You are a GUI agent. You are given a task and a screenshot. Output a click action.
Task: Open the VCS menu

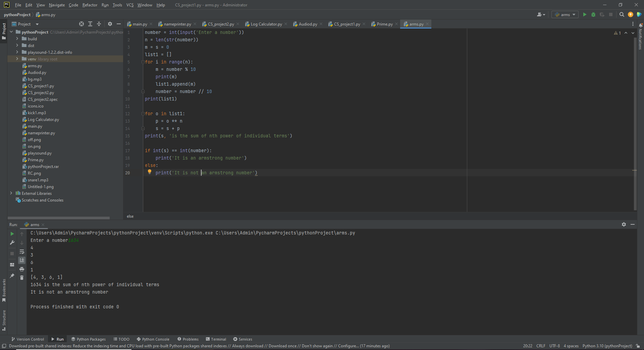click(x=130, y=5)
